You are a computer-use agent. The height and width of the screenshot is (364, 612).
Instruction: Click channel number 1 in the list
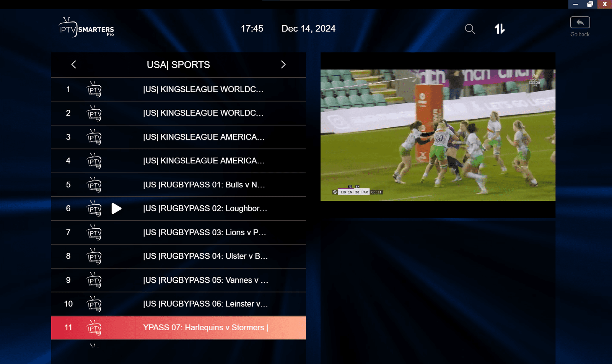pyautogui.click(x=68, y=89)
